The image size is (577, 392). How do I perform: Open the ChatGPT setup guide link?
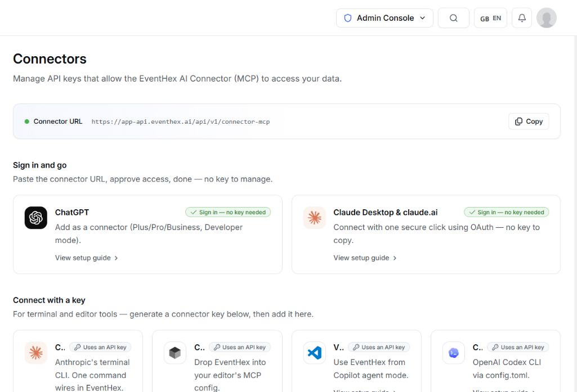coord(87,258)
